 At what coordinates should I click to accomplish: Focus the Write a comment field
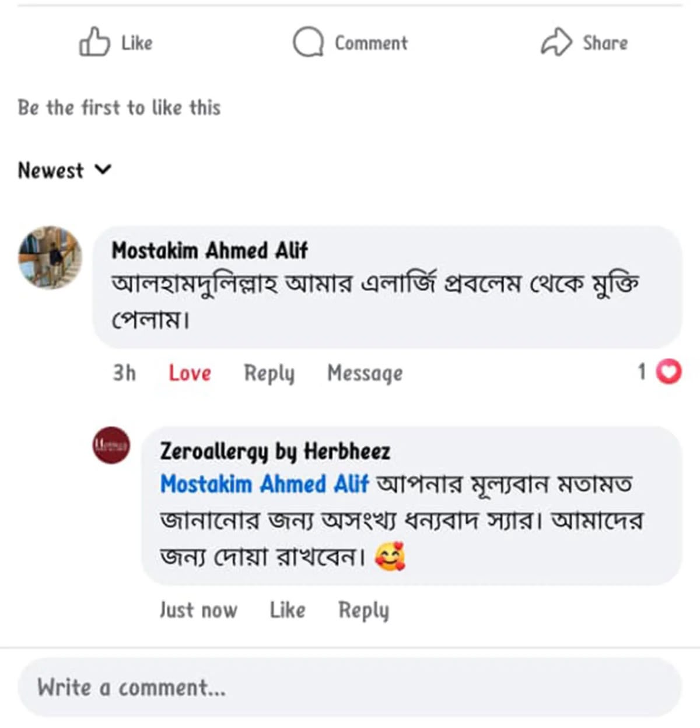pos(350,688)
